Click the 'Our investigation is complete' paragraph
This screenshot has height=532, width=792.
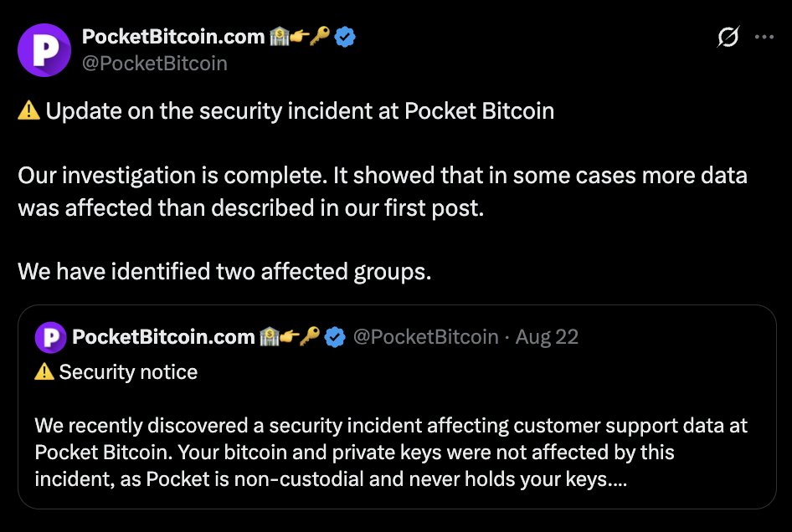383,192
